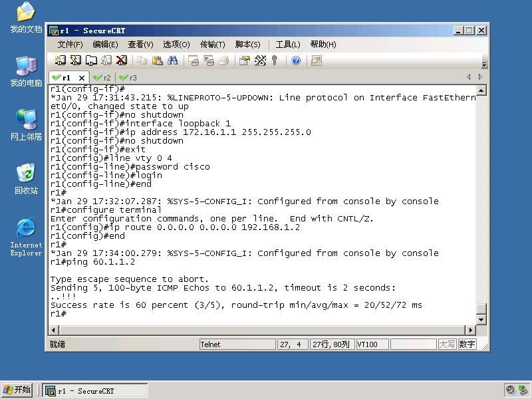Click the Global Options tools icon
Screen dimensions: 532x399
click(260, 61)
